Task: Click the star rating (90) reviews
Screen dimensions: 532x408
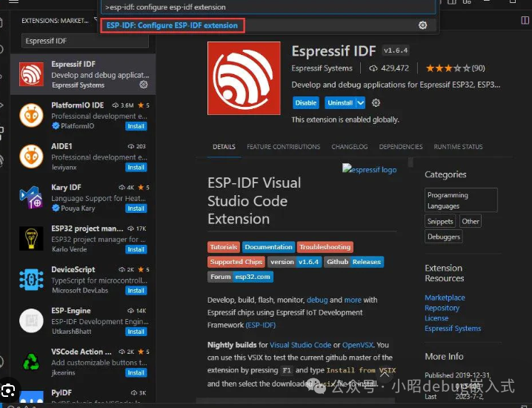Action: tap(456, 68)
